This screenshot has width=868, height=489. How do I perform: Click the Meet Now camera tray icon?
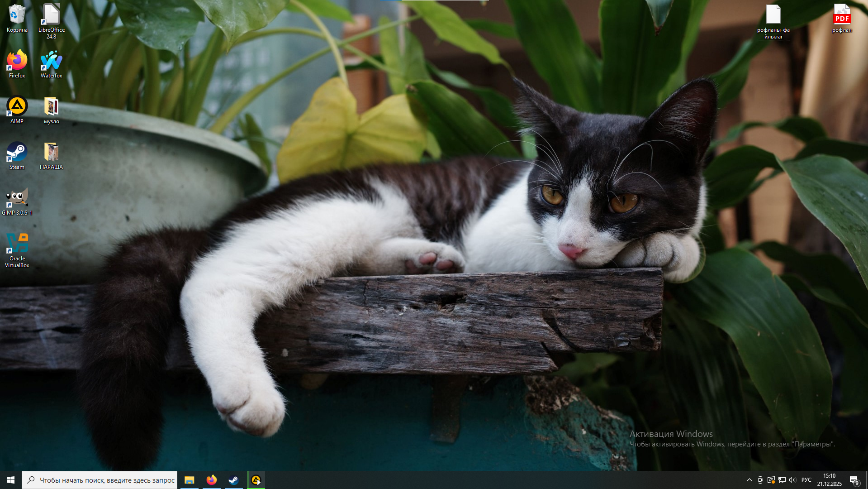(760, 480)
